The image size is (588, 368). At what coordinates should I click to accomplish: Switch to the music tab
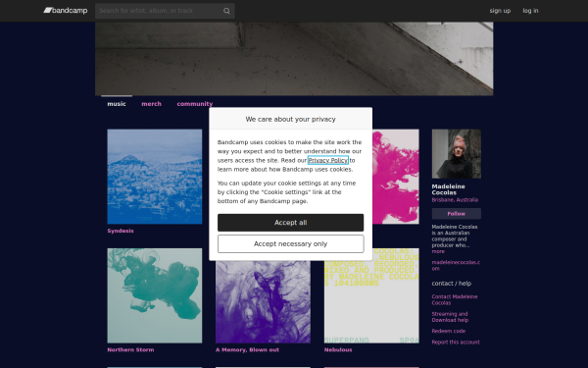pyautogui.click(x=117, y=104)
